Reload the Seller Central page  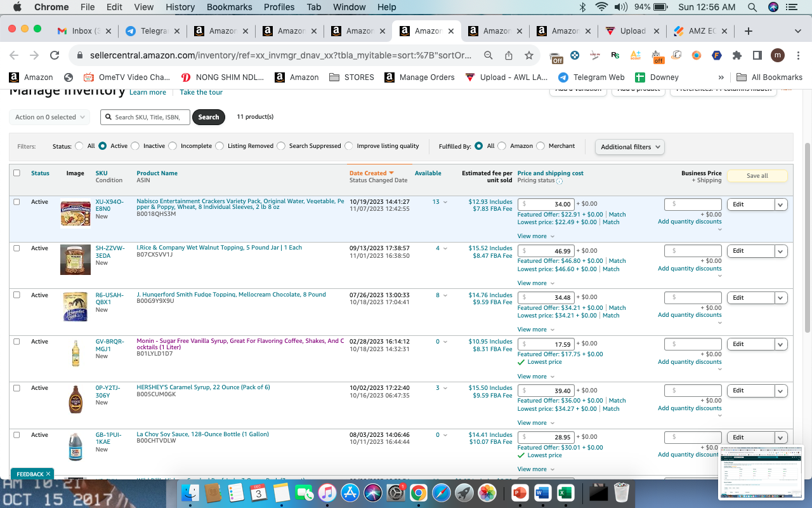[55, 55]
